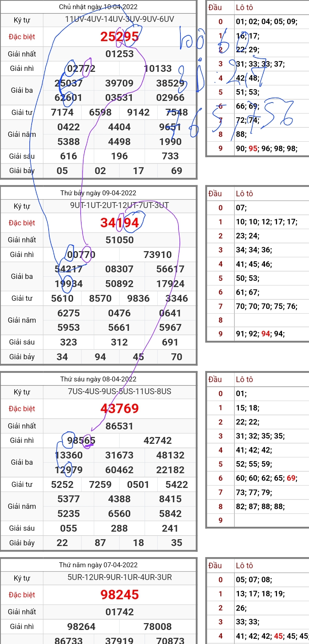Click the special prize number 43769
309x644 pixels.
coord(120,409)
